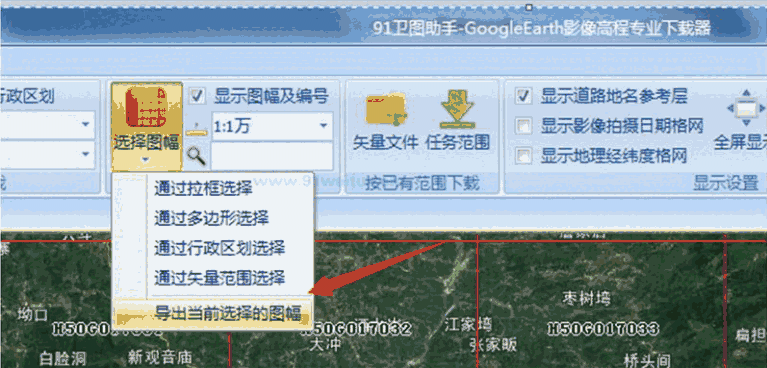The image size is (767, 368).
Task: Click the ruler icon beside scale box
Action: (196, 130)
